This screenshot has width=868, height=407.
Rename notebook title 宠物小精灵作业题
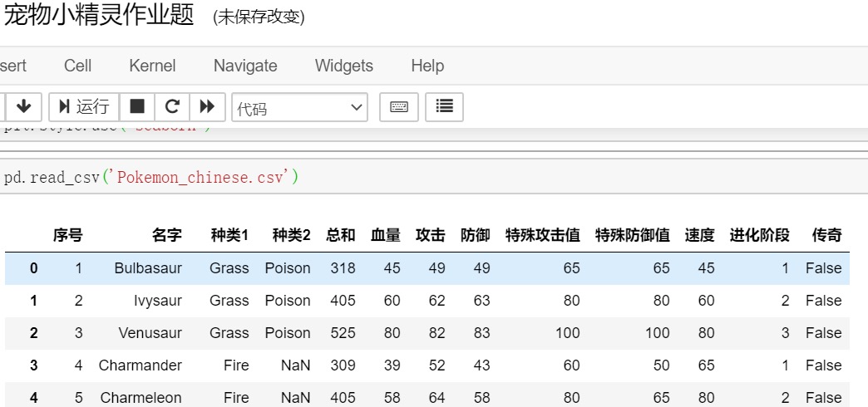click(99, 16)
